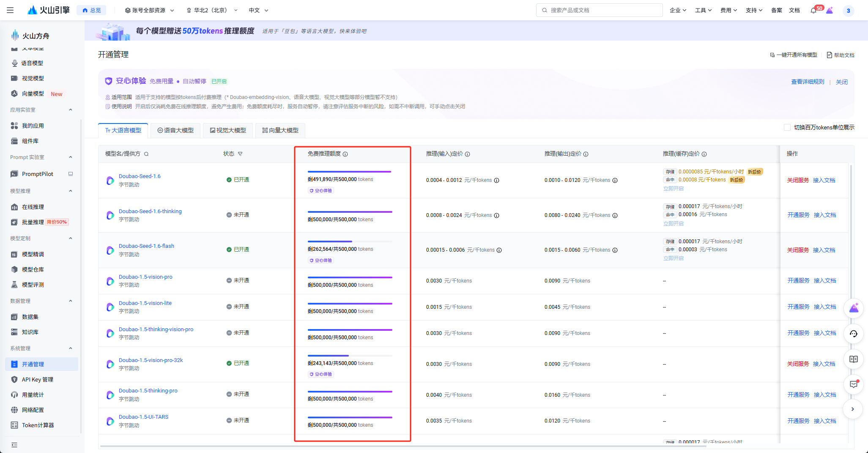Click 关闭服务 for Doubao-Seed-1.6-flash
This screenshot has width=868, height=453.
[798, 250]
